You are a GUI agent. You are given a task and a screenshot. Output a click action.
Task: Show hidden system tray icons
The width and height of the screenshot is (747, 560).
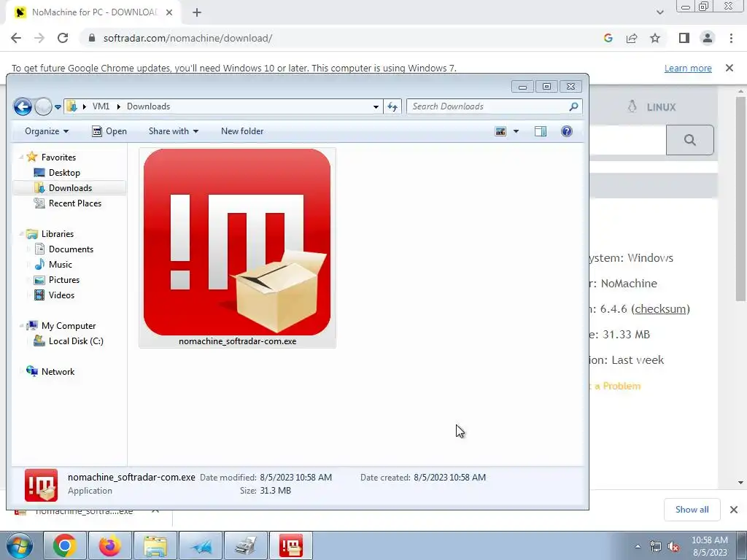pyautogui.click(x=638, y=546)
